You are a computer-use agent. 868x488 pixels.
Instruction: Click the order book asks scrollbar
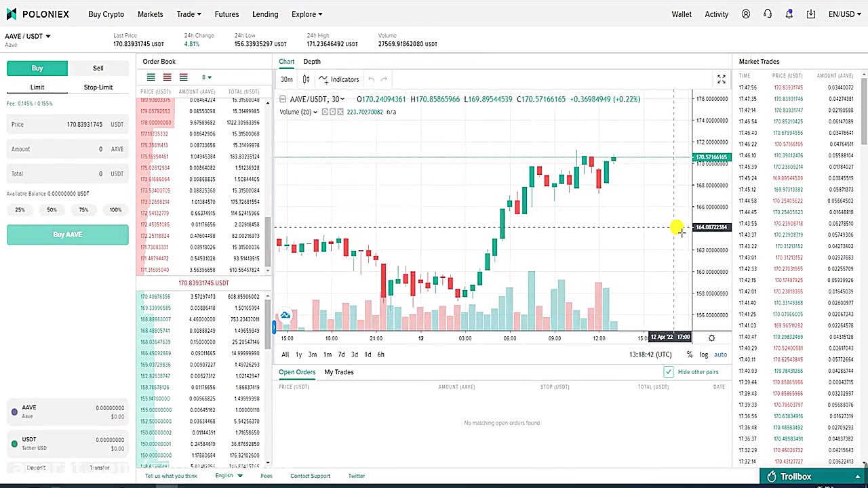[268, 241]
